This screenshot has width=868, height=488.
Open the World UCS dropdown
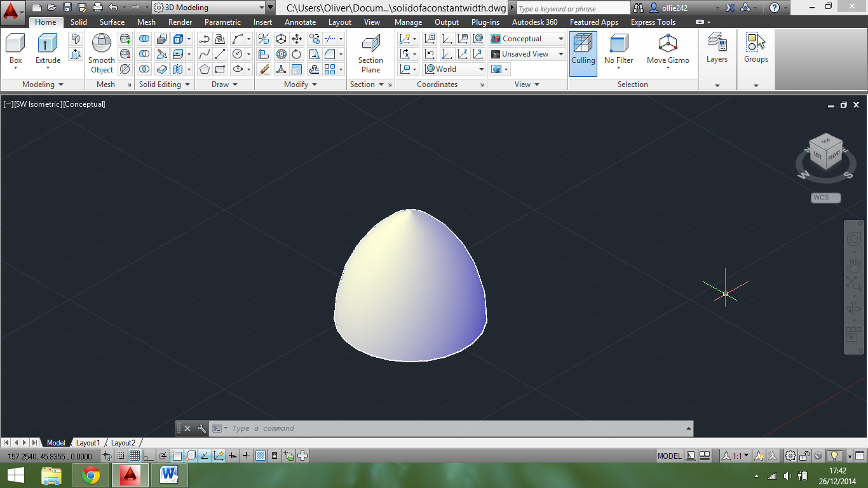pos(454,69)
